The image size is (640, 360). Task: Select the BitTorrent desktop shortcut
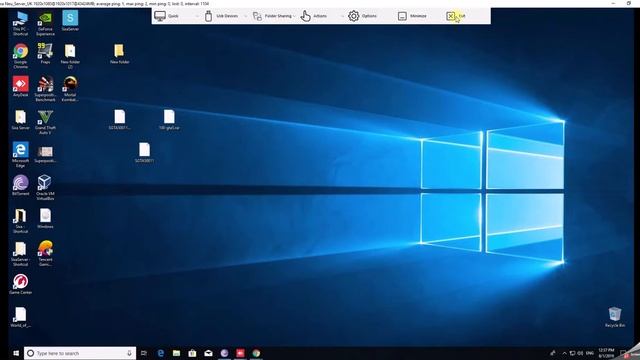pos(20,185)
